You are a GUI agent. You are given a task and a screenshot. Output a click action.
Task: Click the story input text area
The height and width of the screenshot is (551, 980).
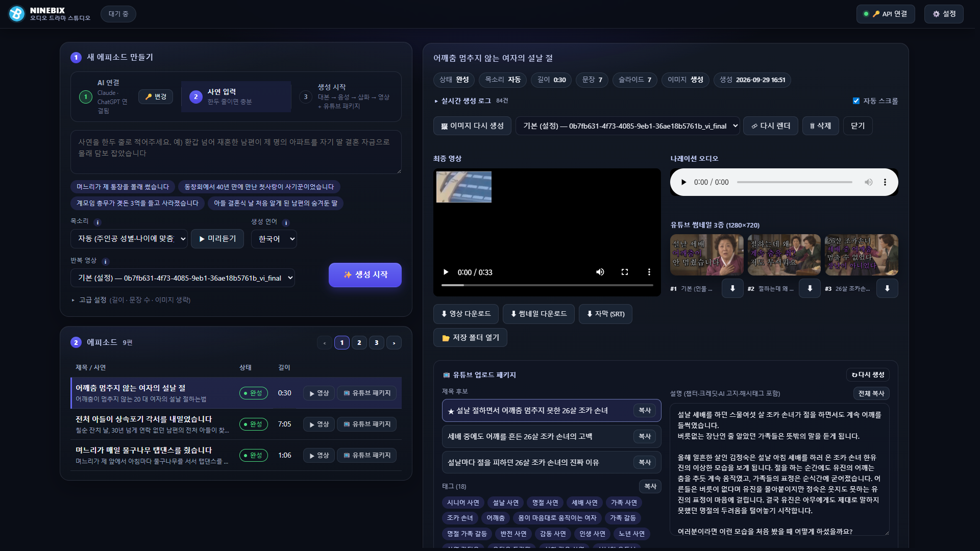tap(236, 152)
